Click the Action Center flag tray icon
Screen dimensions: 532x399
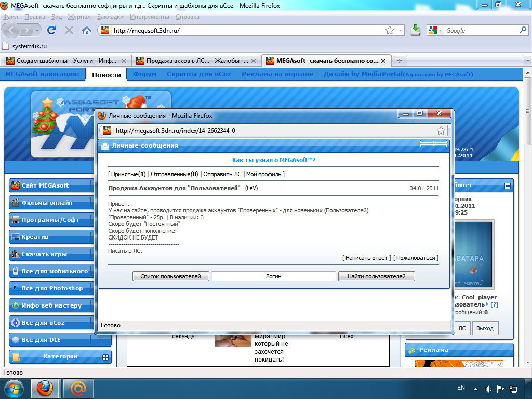(x=500, y=389)
